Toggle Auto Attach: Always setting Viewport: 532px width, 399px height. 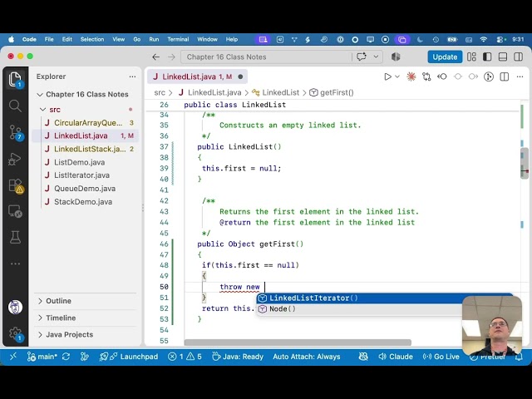pos(307,357)
